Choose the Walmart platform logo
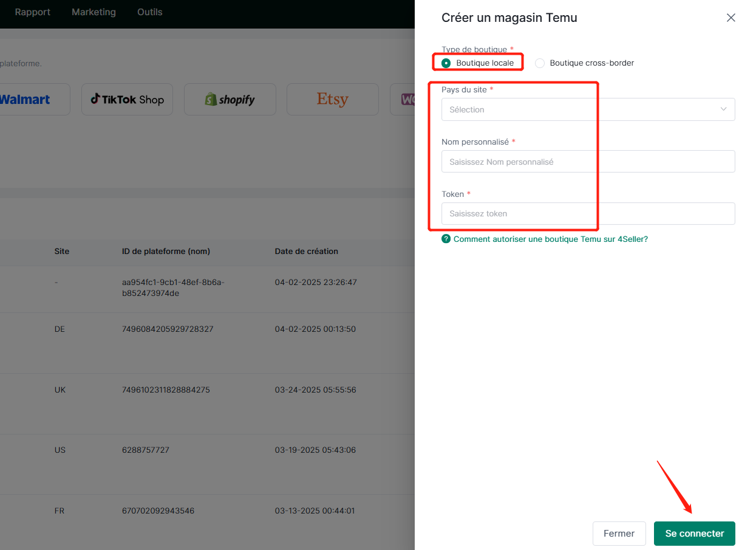 click(27, 100)
